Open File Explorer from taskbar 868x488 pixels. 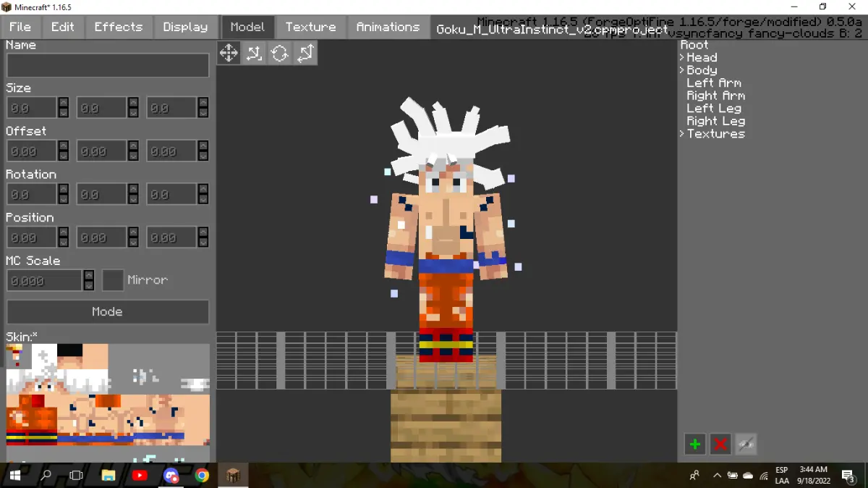click(x=109, y=476)
